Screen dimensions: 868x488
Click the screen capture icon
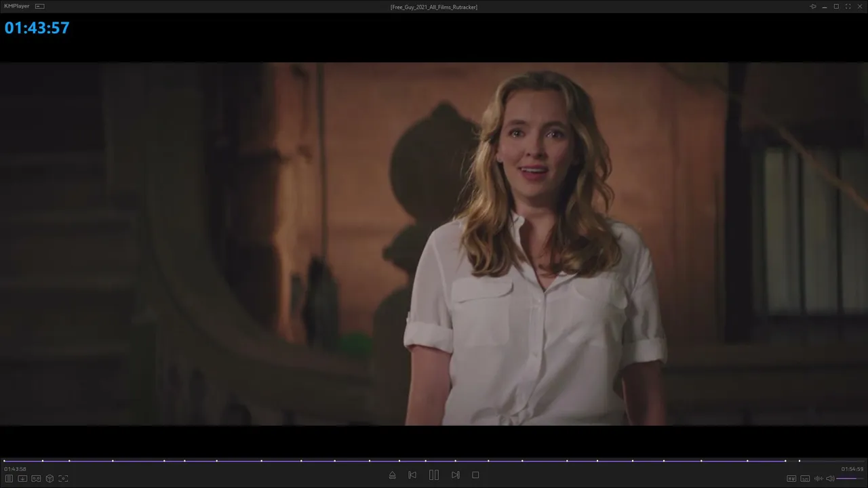(63, 479)
